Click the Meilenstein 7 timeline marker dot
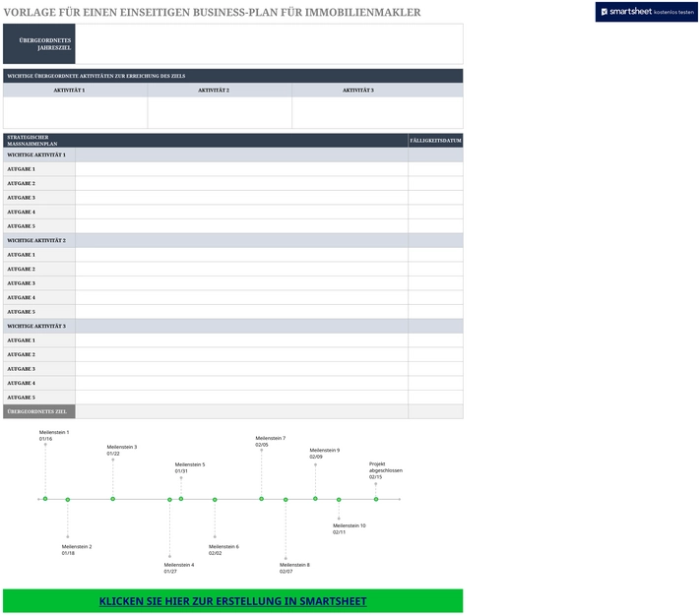The width and height of the screenshot is (700, 616). tap(262, 499)
